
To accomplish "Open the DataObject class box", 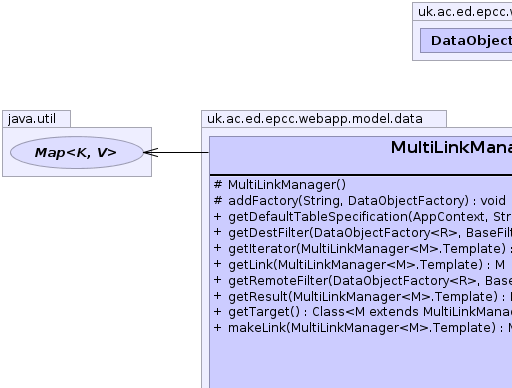I will [466, 40].
